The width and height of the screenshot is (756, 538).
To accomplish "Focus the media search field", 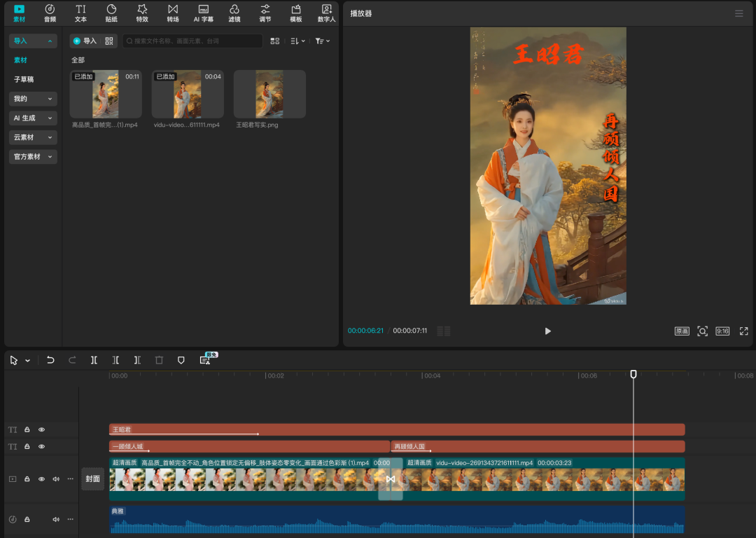I will tap(192, 41).
